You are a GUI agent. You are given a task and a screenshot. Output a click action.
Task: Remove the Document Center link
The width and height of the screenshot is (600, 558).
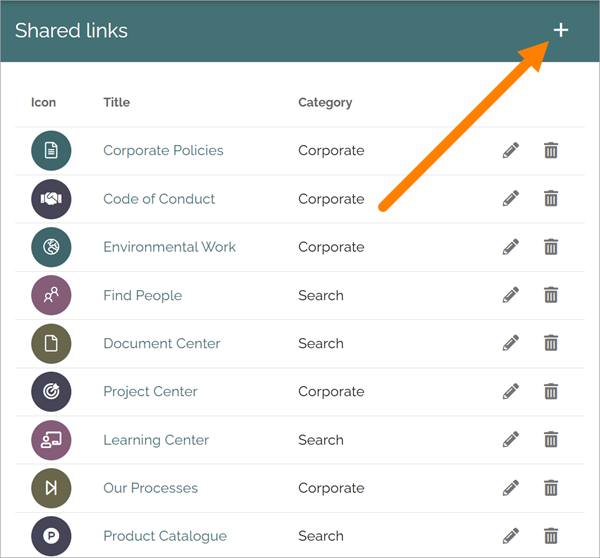pos(551,343)
